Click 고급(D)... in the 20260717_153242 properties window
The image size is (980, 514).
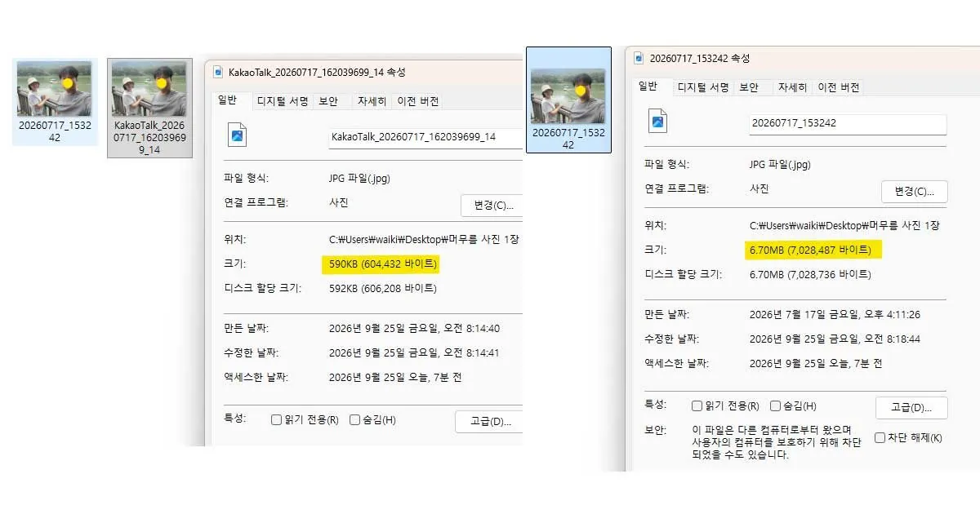[x=911, y=408]
